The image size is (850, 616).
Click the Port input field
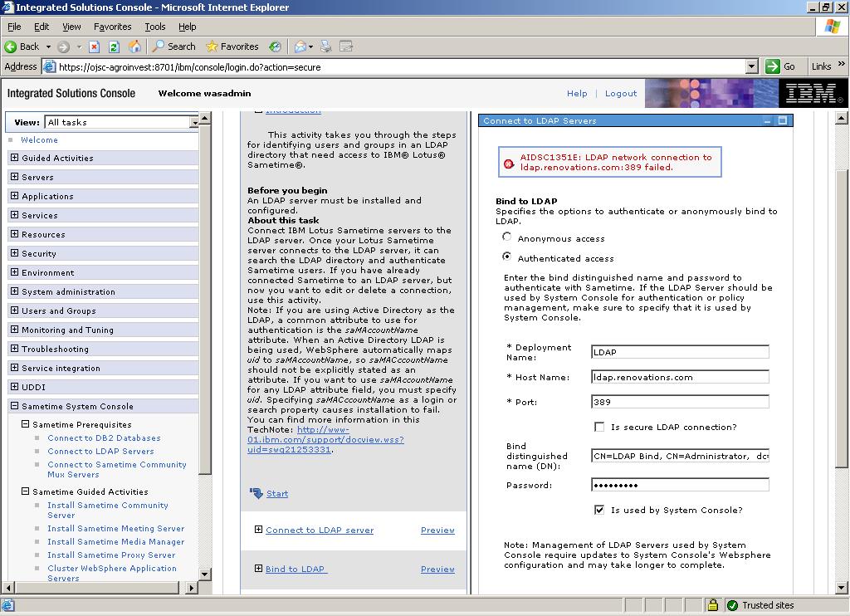click(x=680, y=402)
